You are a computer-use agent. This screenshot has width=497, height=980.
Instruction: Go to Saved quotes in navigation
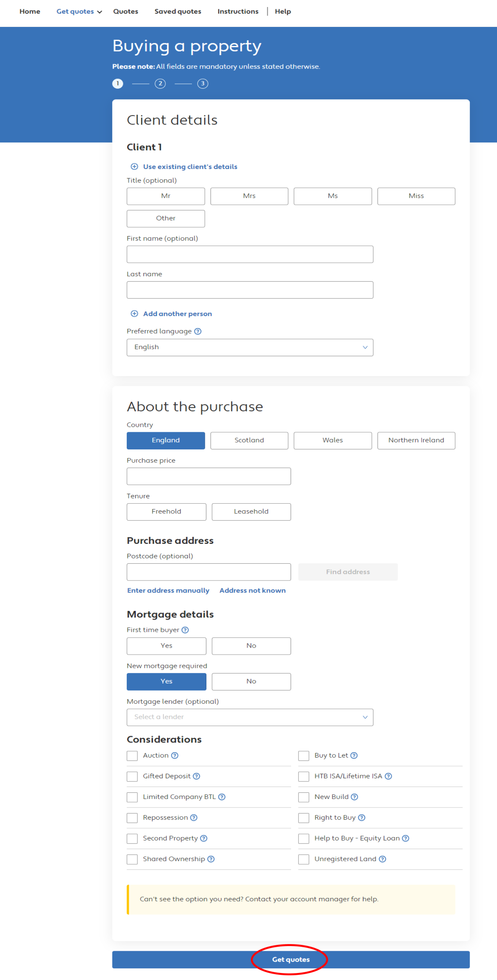tap(177, 11)
